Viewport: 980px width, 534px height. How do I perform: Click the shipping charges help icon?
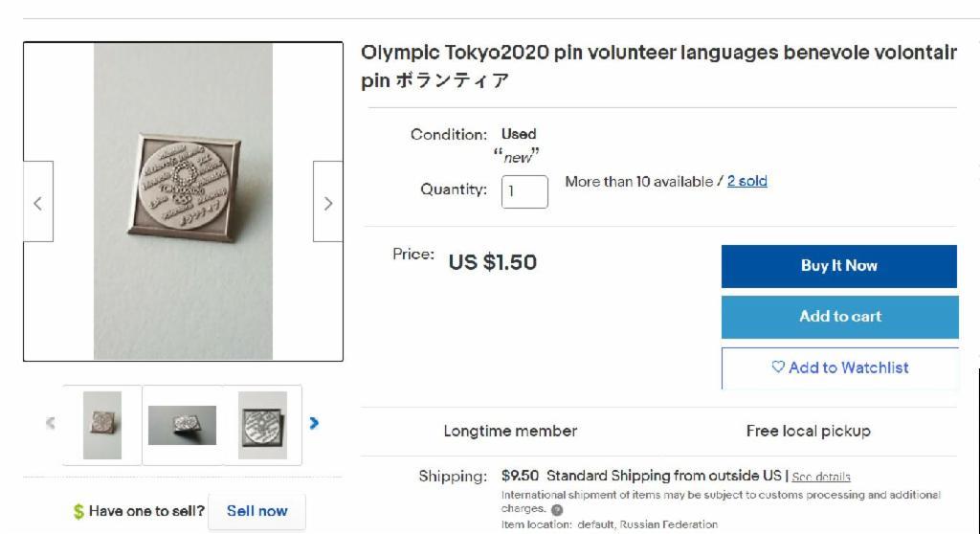pos(557,510)
